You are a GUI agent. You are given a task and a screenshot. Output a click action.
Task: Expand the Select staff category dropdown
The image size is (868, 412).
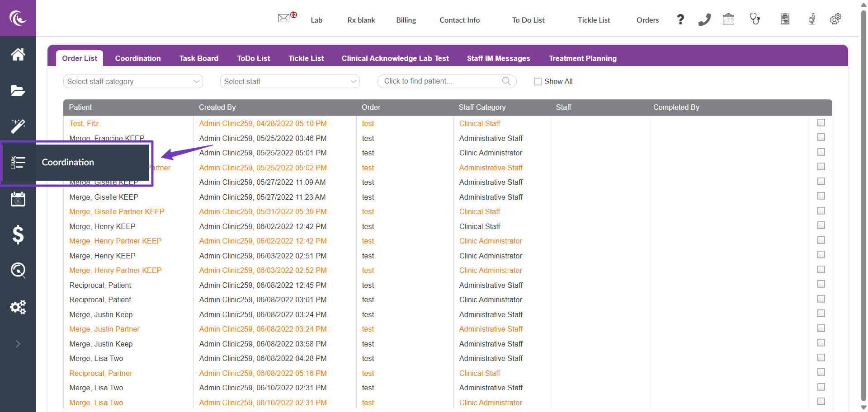[133, 81]
